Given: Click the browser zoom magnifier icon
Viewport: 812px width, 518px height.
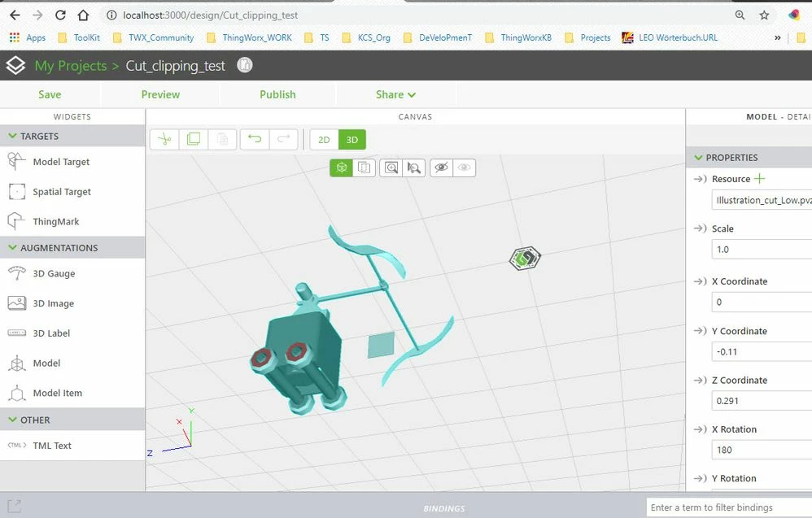Looking at the screenshot, I should [x=740, y=15].
